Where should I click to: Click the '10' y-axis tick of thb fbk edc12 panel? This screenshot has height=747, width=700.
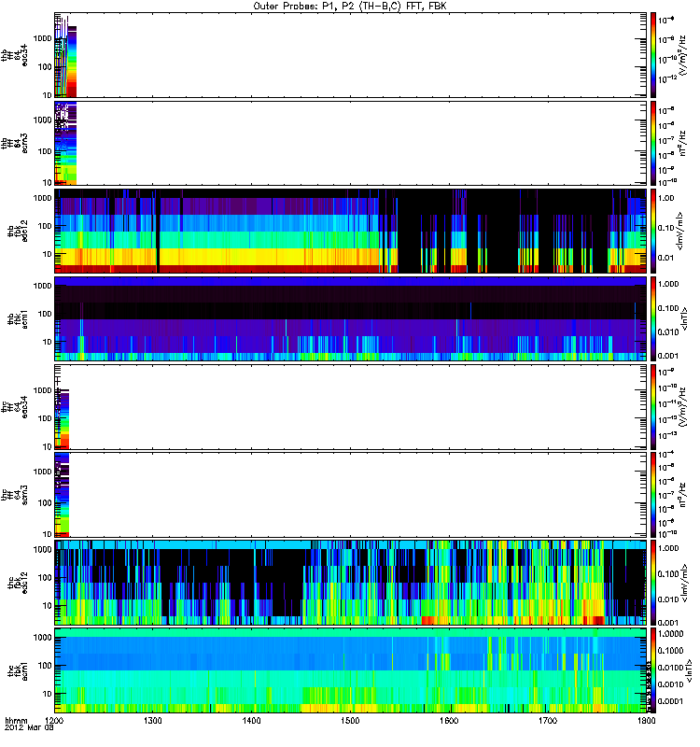48,254
